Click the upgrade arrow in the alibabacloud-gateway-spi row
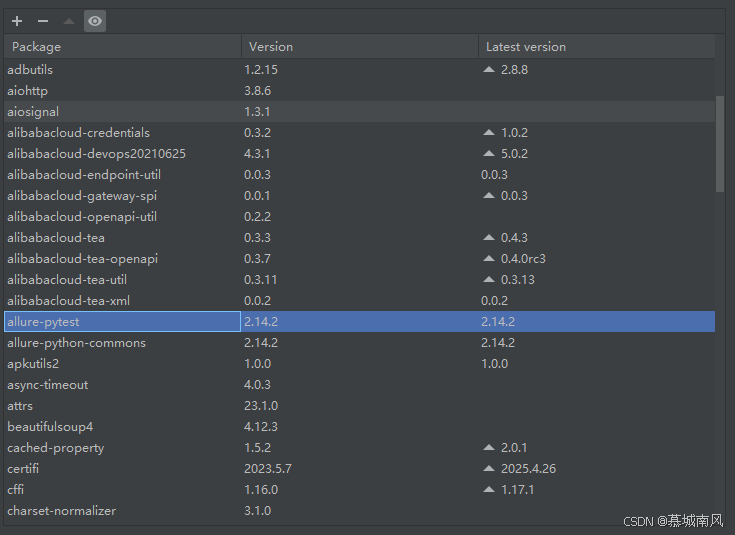735x535 pixels. tap(489, 196)
